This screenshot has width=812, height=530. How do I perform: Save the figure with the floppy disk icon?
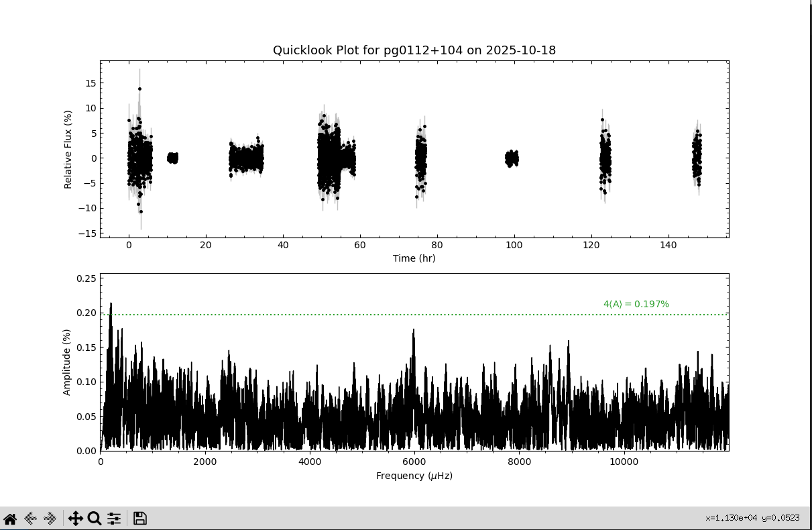pos(139,518)
